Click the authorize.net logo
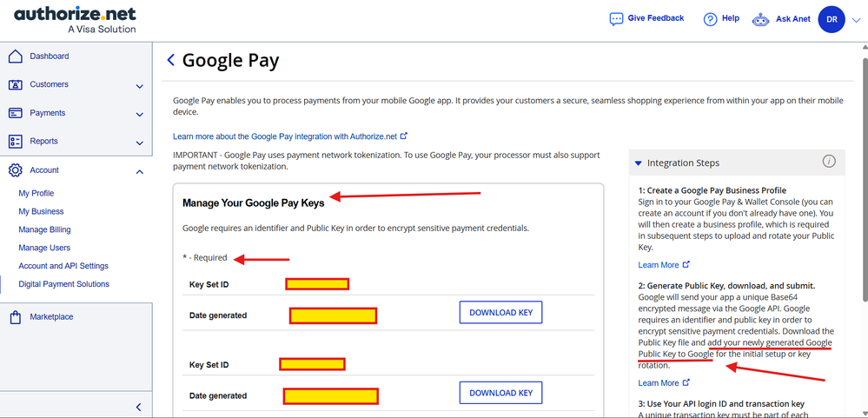 click(x=76, y=19)
